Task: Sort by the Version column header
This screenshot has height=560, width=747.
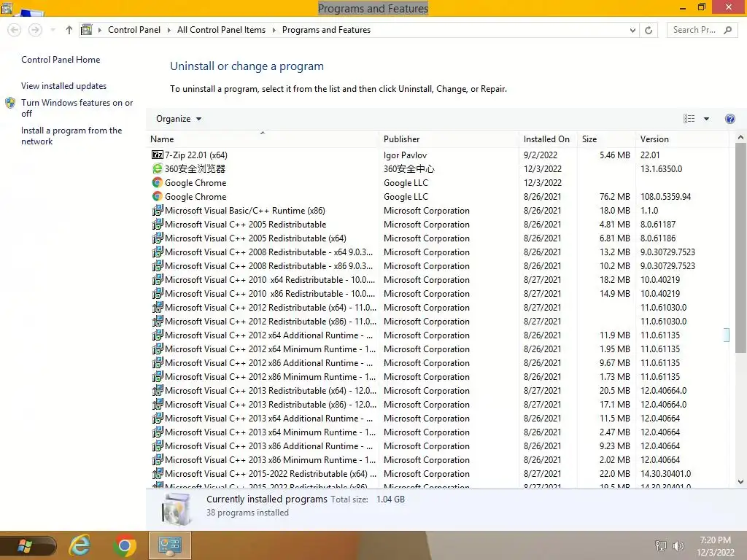Action: click(x=682, y=139)
